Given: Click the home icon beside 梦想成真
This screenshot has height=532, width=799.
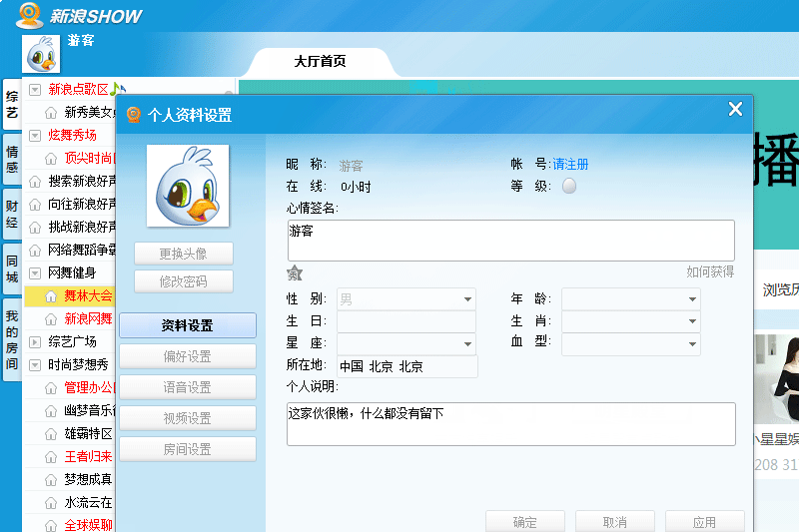Looking at the screenshot, I should point(51,479).
